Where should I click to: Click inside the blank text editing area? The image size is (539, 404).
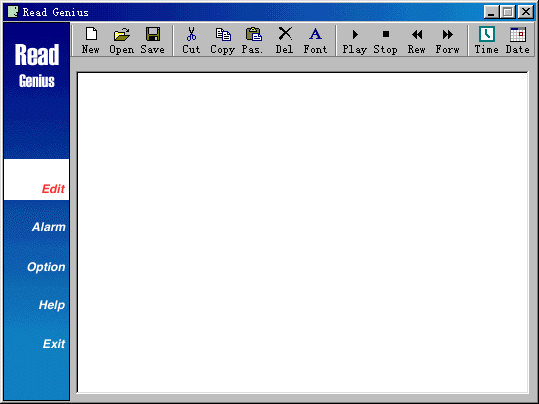[302, 232]
